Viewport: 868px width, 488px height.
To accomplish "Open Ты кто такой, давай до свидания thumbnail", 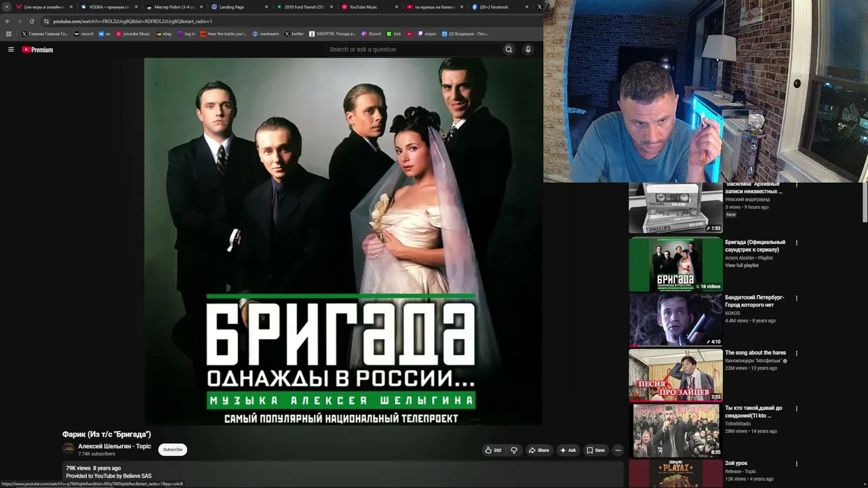I will pyautogui.click(x=675, y=430).
